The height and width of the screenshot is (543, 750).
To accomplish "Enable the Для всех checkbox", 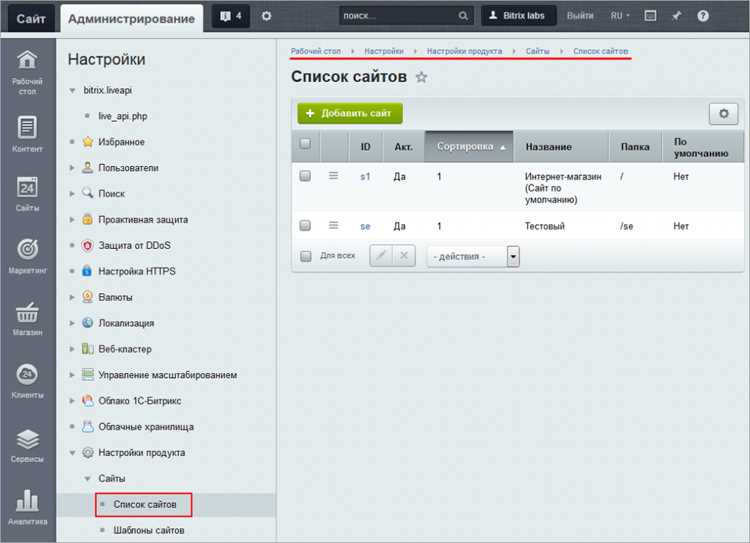I will tap(306, 256).
